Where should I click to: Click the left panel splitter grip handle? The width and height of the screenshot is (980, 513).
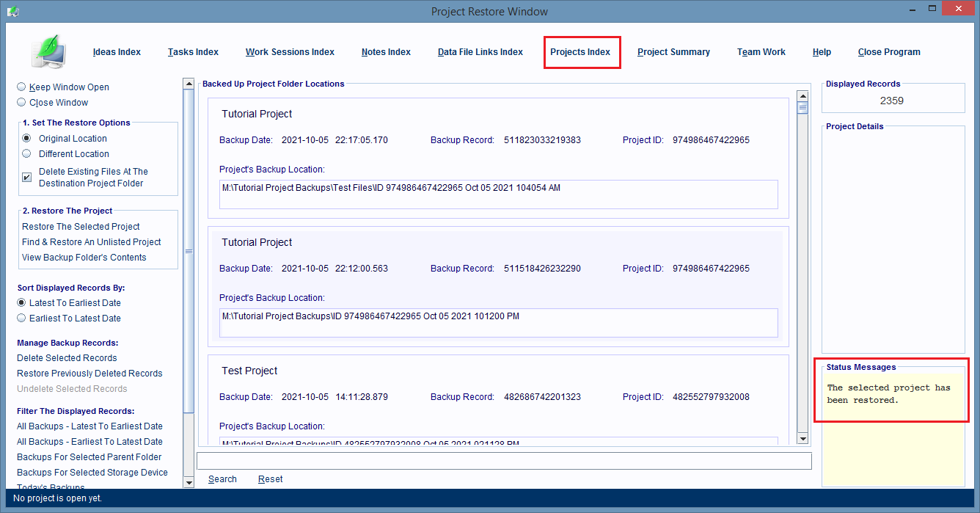[x=189, y=251]
